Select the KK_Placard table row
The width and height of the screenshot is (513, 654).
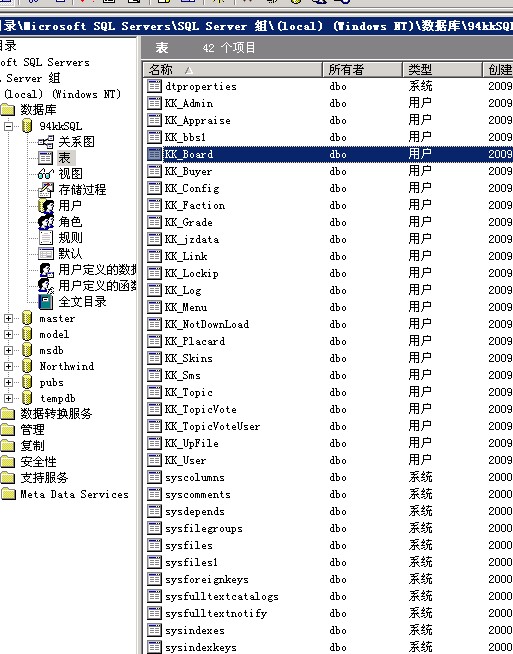pos(328,342)
